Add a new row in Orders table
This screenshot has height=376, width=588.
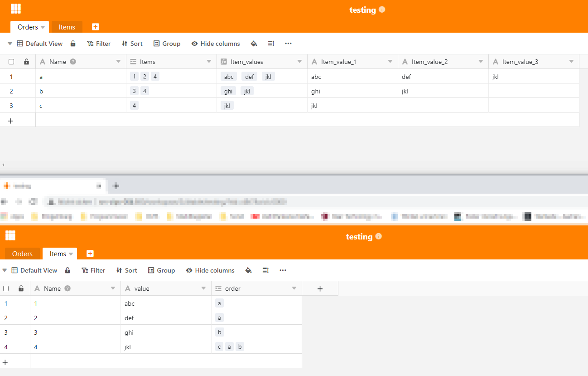click(11, 121)
